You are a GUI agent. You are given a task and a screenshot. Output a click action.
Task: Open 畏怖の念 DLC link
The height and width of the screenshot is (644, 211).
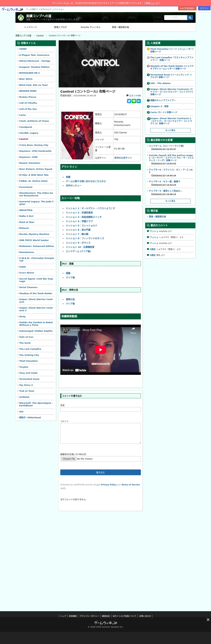click(70, 300)
